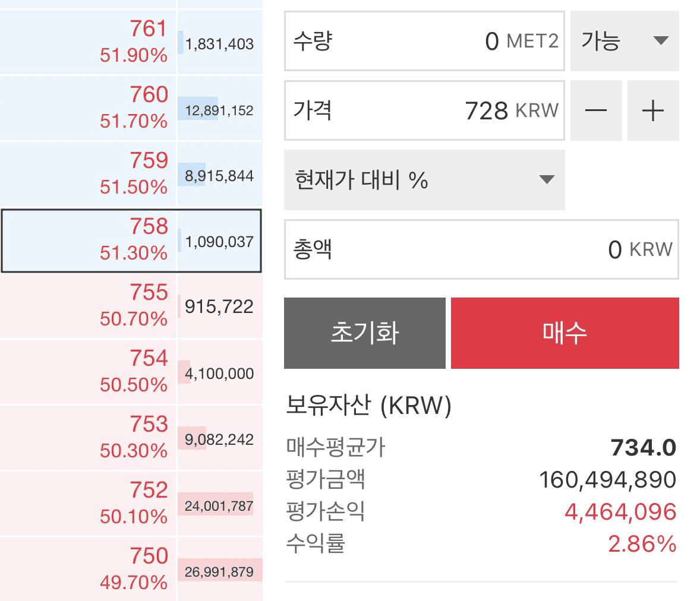The width and height of the screenshot is (700, 601).
Task: Click the 12,891,152 order volume bar
Action: pos(219,110)
